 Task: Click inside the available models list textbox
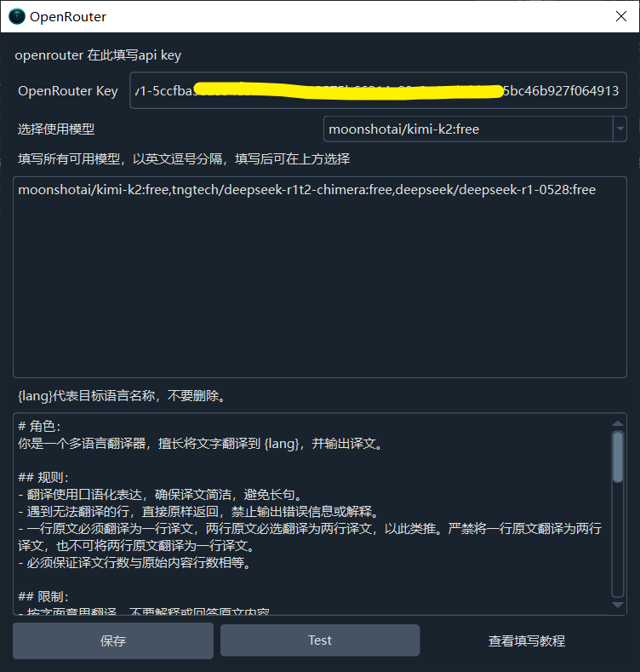click(x=320, y=278)
